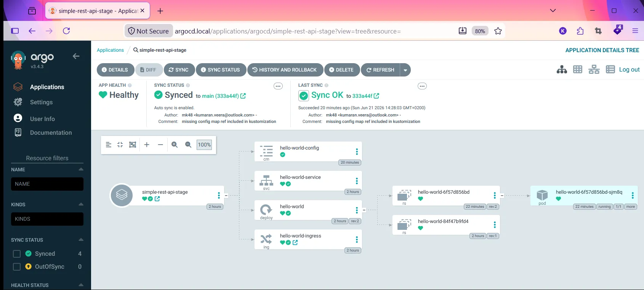Collapse children of hello-world deploy node

coord(364,210)
